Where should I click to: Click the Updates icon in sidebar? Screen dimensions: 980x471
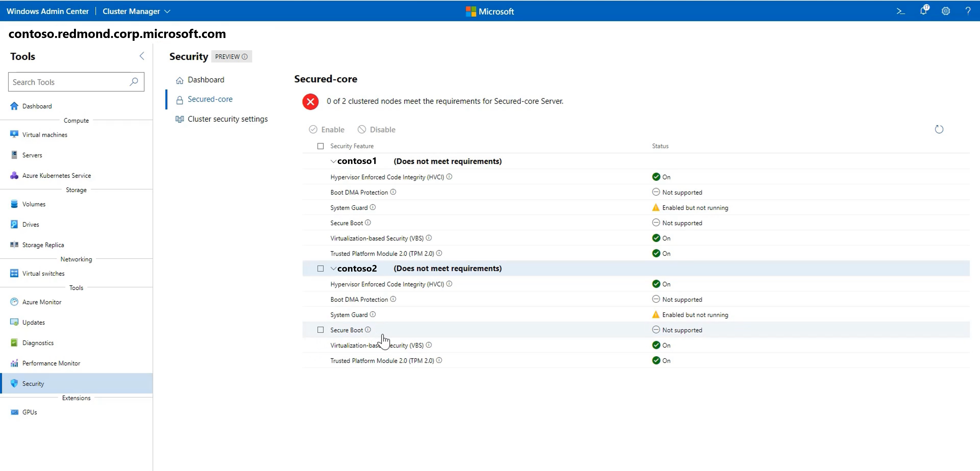pyautogui.click(x=14, y=322)
